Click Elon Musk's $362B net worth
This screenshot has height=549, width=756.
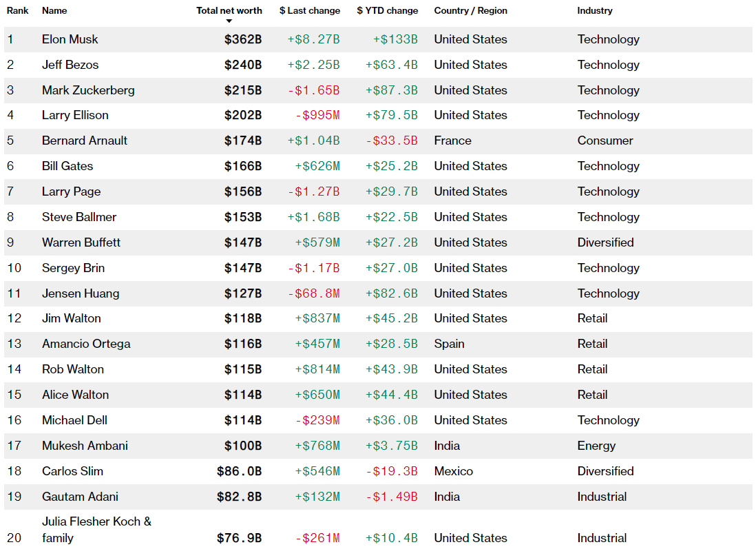pos(243,39)
